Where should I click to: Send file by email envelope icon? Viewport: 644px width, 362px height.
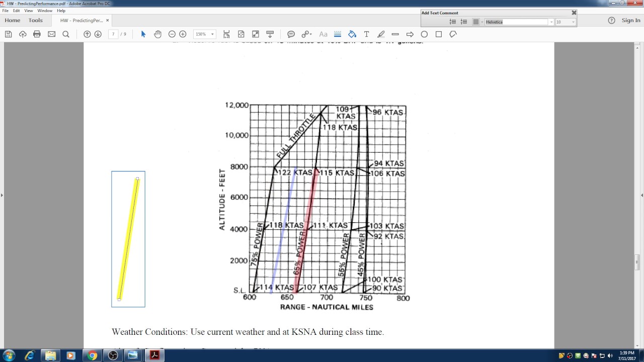51,34
